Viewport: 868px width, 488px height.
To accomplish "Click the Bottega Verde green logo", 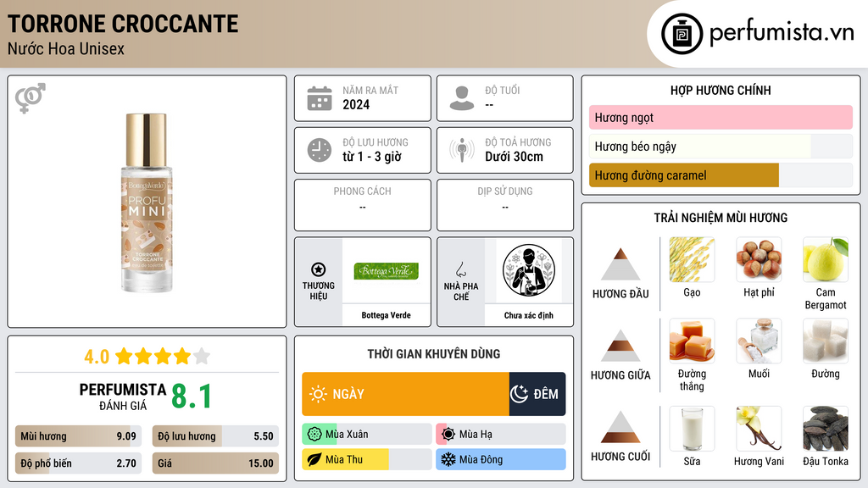I will point(386,271).
